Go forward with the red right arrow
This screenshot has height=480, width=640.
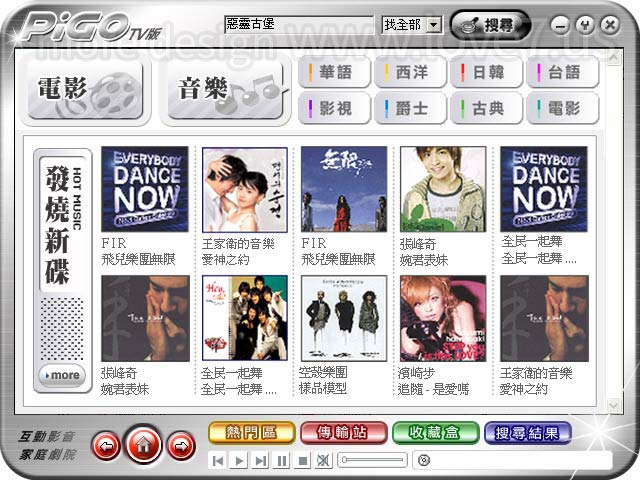click(x=182, y=447)
